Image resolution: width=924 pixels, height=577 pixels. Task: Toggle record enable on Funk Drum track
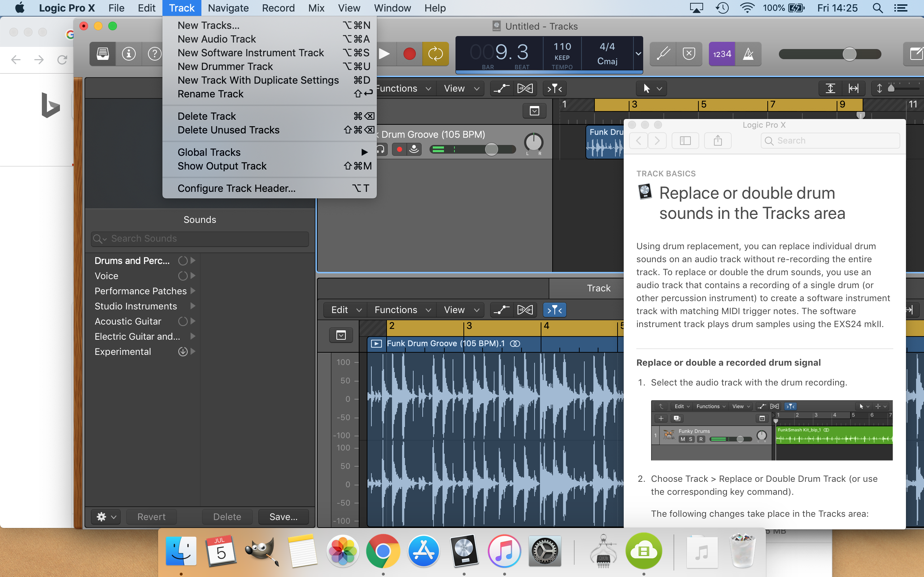[x=400, y=149]
